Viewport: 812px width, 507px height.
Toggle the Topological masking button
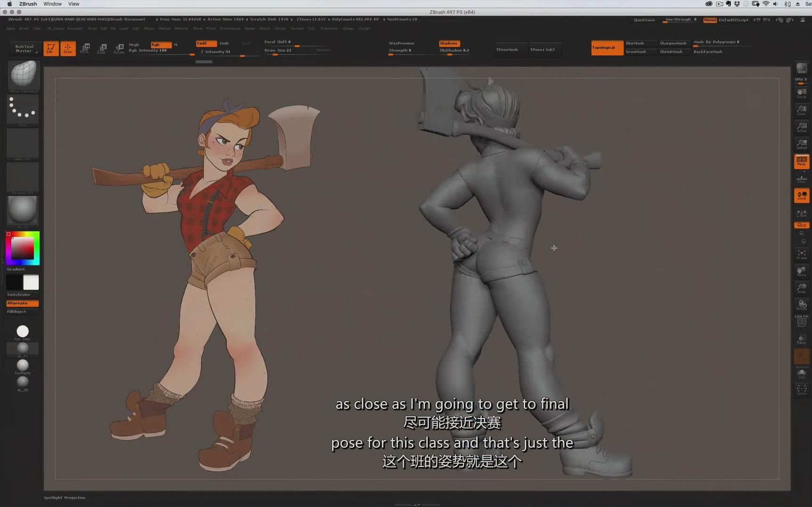pyautogui.click(x=607, y=48)
